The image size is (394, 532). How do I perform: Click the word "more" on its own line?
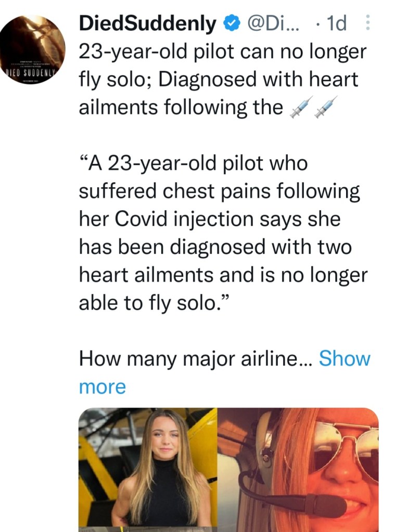click(102, 386)
